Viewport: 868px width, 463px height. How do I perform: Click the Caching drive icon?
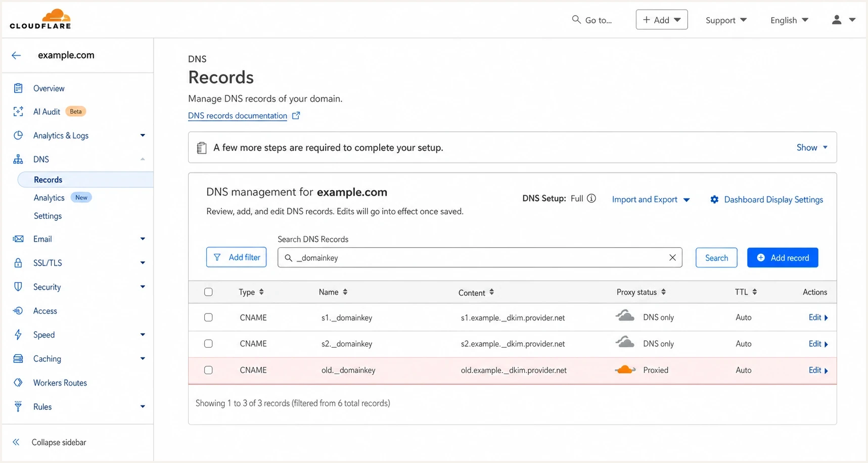pyautogui.click(x=18, y=359)
